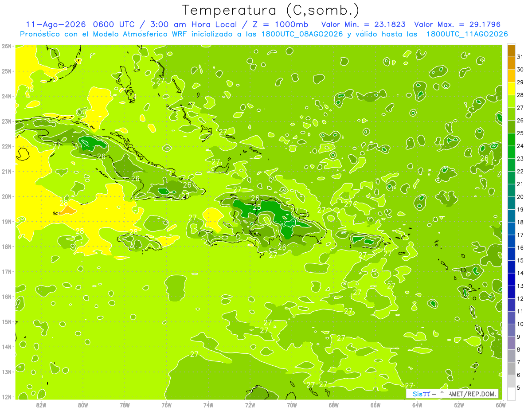Screen dimensions: 532x411
Task: Click the '82W' longitude axis label
Action: click(x=41, y=405)
